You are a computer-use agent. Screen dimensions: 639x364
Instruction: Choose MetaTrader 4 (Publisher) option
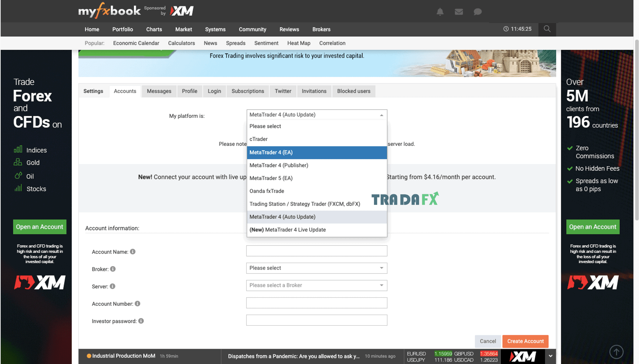316,165
